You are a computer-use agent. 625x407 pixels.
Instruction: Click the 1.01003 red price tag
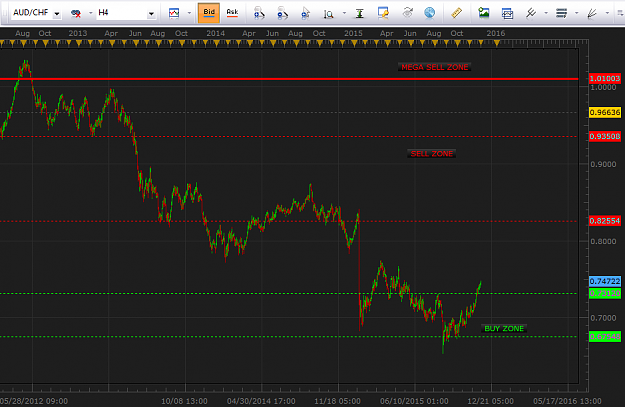pyautogui.click(x=605, y=78)
